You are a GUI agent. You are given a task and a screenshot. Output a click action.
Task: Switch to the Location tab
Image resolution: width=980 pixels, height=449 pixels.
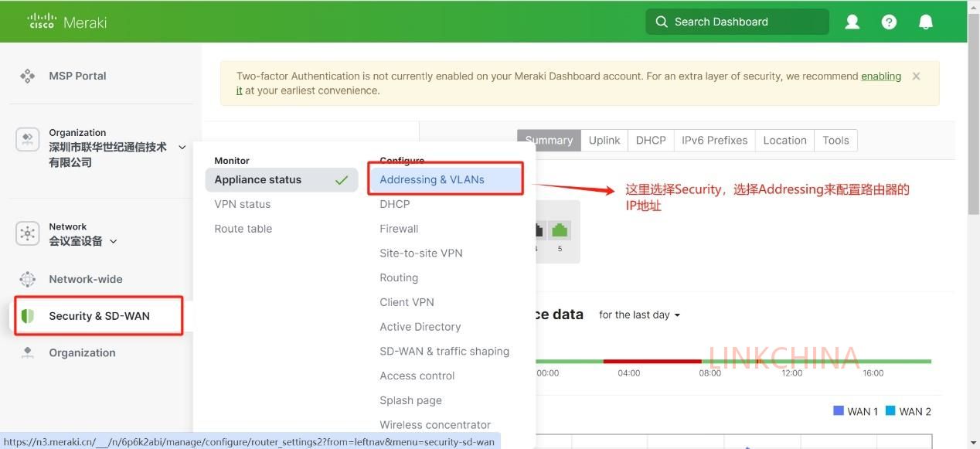point(784,141)
